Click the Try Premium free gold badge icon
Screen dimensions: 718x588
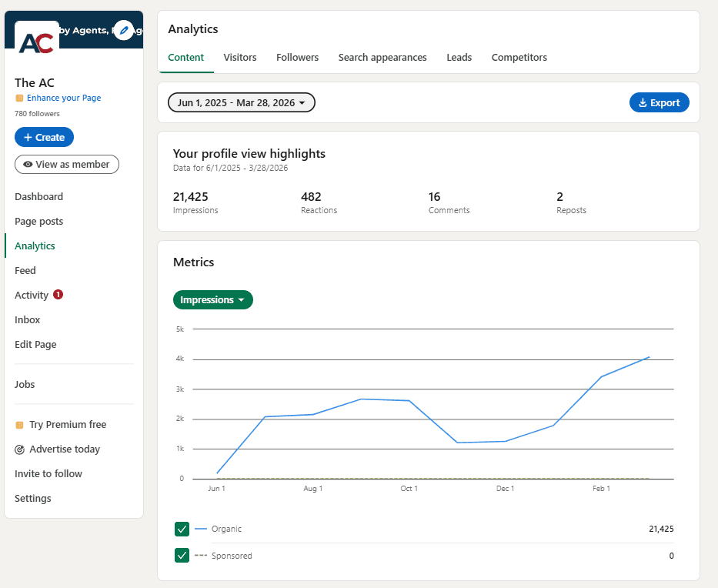coord(18,424)
